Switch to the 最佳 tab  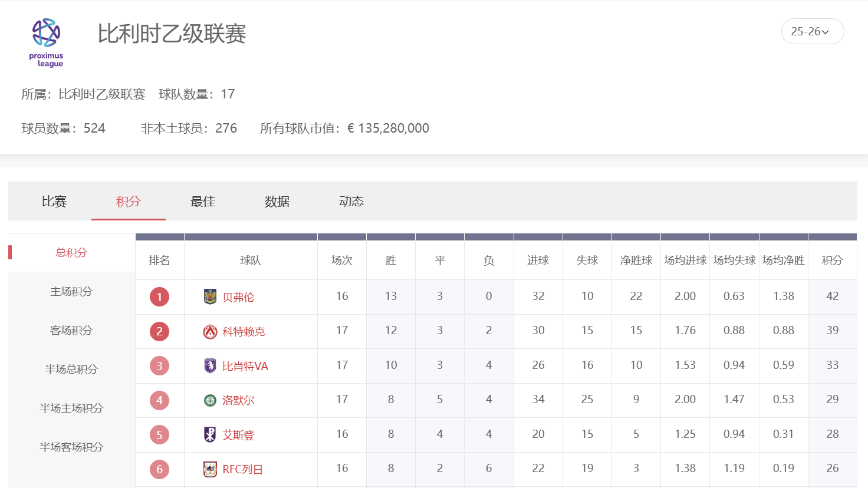tap(203, 202)
